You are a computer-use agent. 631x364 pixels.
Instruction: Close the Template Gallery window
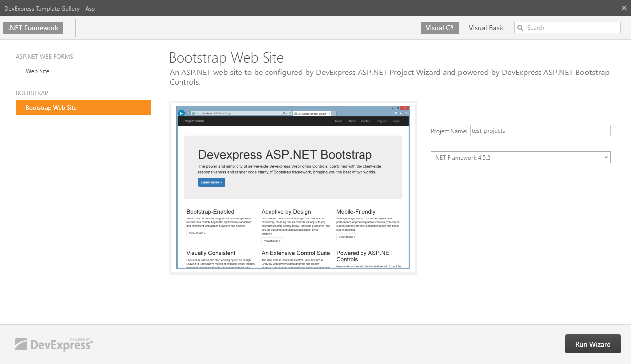(624, 7)
